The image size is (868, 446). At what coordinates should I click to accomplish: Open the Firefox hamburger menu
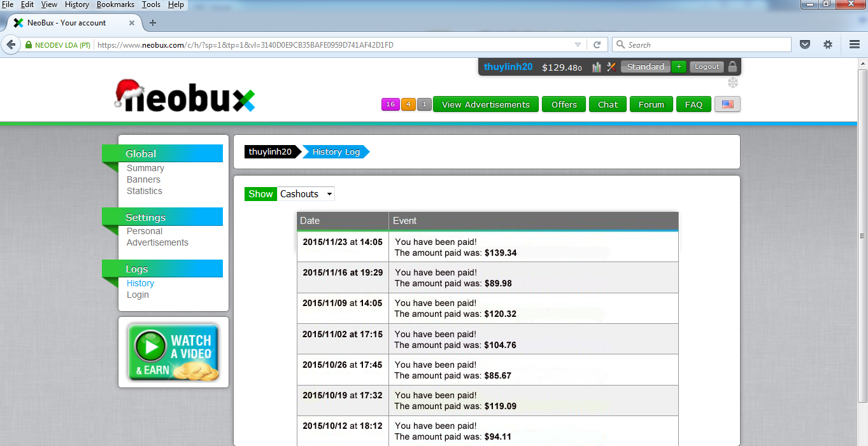click(x=855, y=45)
